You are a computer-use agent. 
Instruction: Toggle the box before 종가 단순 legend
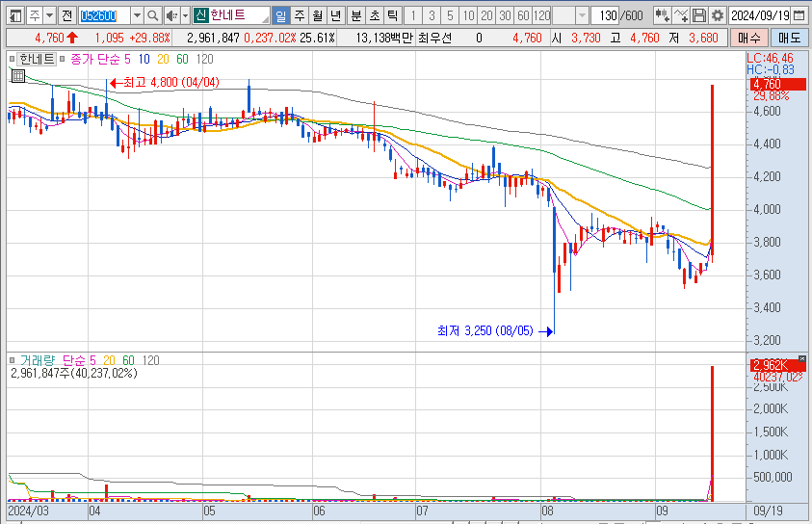click(63, 59)
